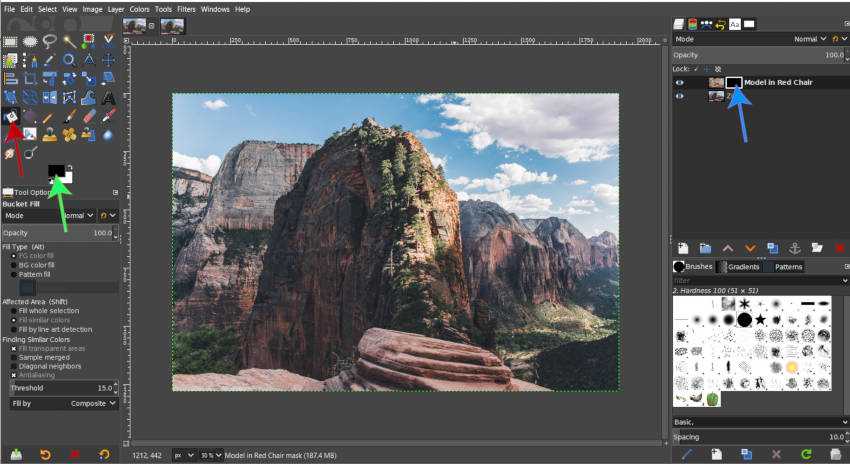
Task: Enable the Sample merged checkbox
Action: [15, 356]
